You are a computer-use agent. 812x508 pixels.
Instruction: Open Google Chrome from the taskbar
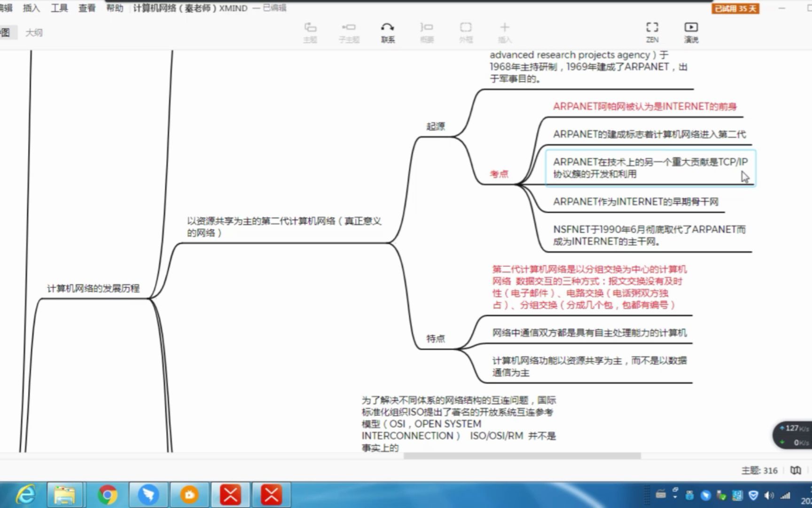108,495
